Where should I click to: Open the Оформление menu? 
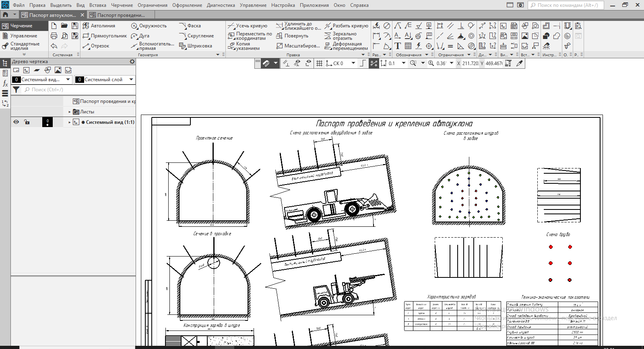(x=187, y=5)
